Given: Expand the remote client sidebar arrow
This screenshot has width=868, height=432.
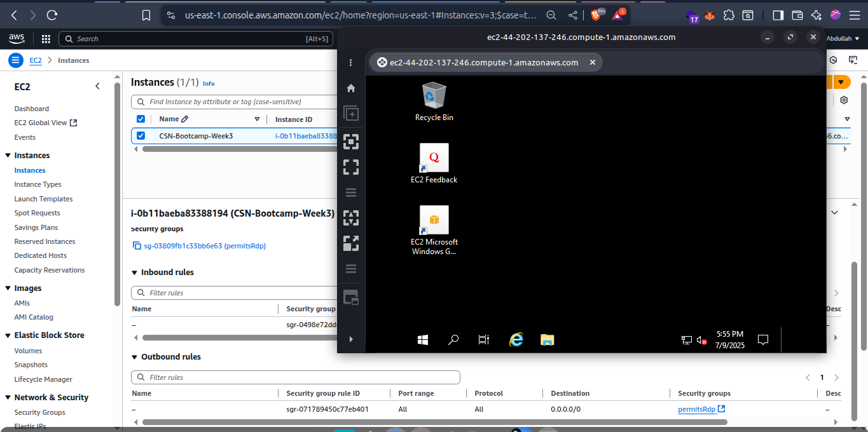Looking at the screenshot, I should coord(351,340).
